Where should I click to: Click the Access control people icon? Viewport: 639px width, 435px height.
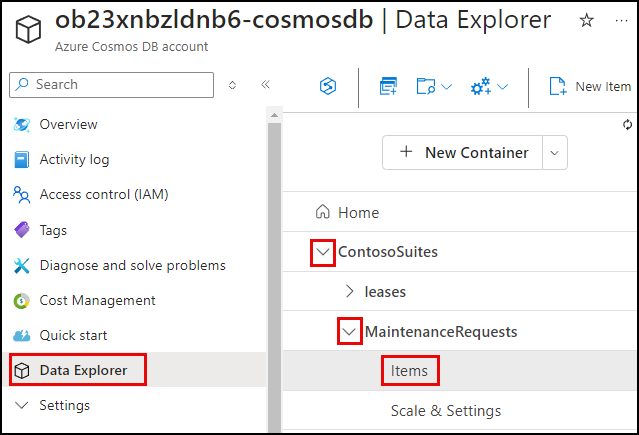21,194
